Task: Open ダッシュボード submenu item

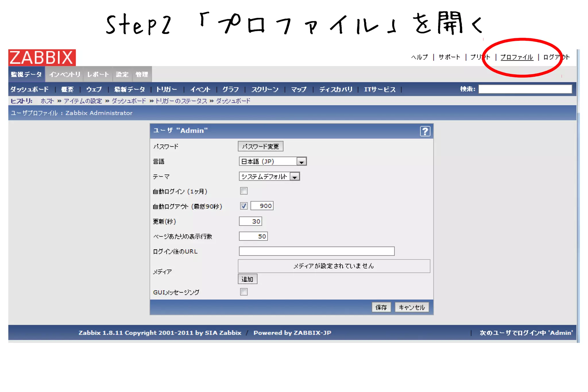Action: point(30,89)
